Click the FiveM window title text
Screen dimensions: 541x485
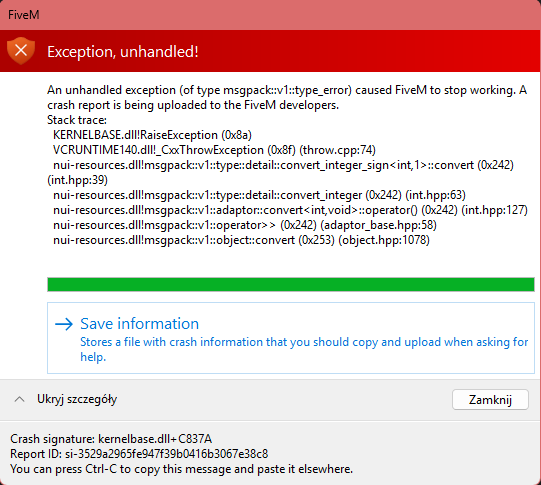pyautogui.click(x=23, y=15)
